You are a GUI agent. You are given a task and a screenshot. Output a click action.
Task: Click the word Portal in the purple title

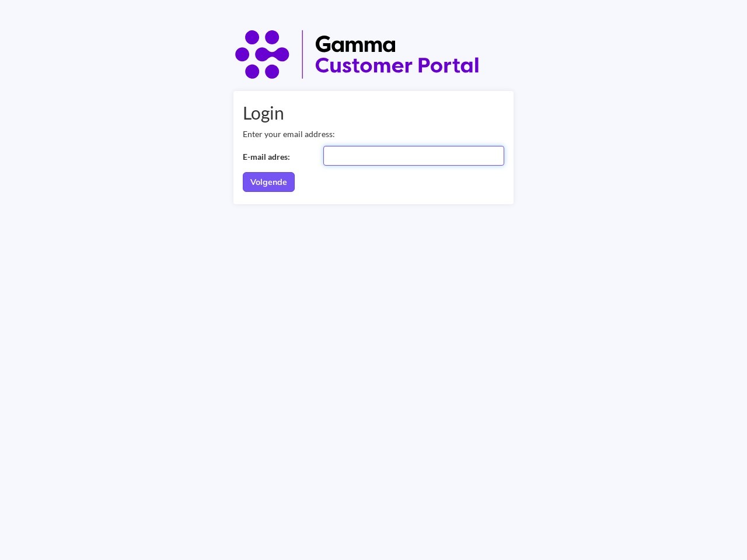448,65
